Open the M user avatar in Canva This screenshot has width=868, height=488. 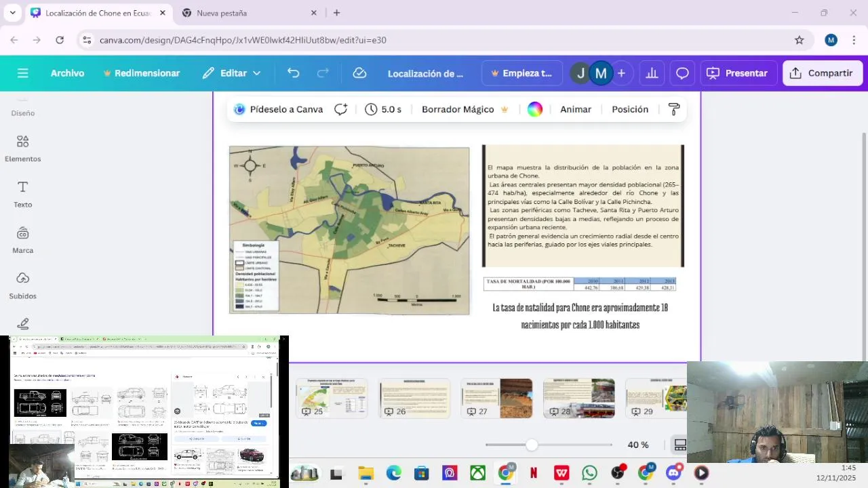coord(601,73)
